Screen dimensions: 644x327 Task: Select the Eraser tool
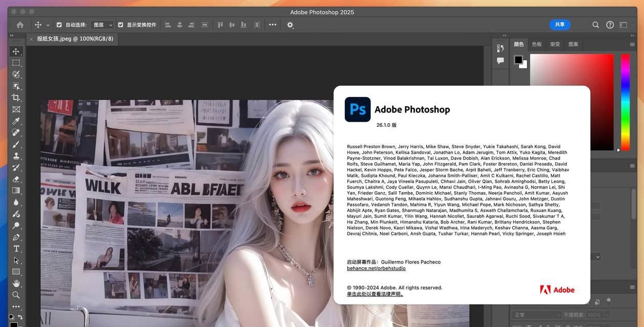click(16, 179)
